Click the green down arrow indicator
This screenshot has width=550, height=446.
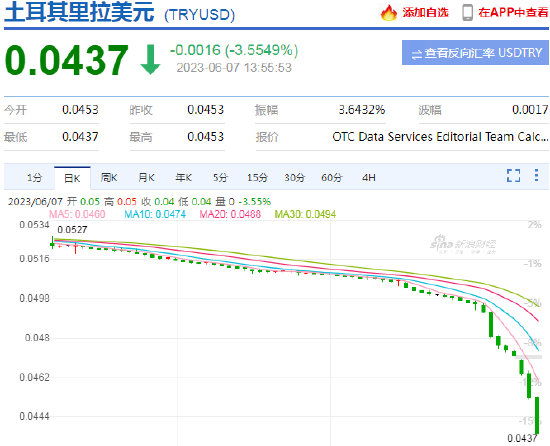[x=150, y=60]
